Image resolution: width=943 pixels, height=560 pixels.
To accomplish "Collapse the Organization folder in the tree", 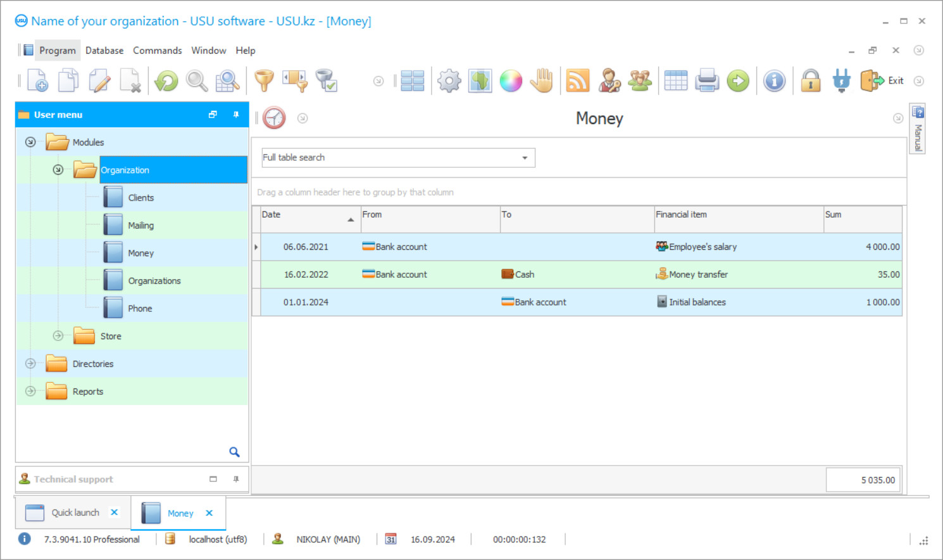I will 58,170.
